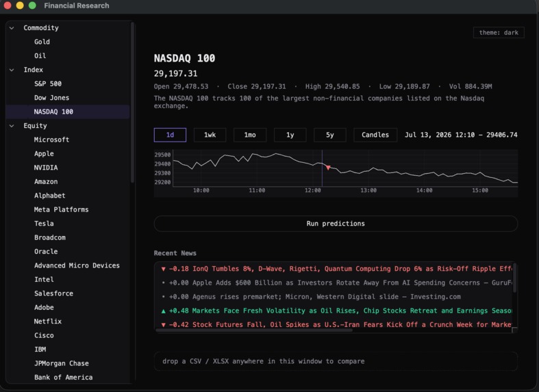Select the 1wk chart range
Image resolution: width=539 pixels, height=392 pixels.
(210, 135)
